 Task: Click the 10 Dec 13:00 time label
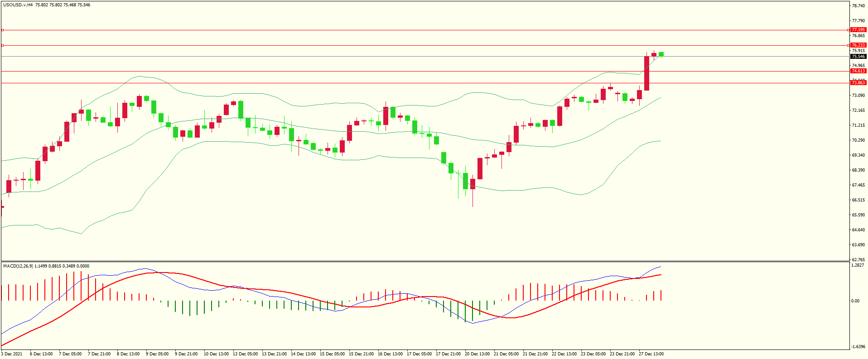216,354
